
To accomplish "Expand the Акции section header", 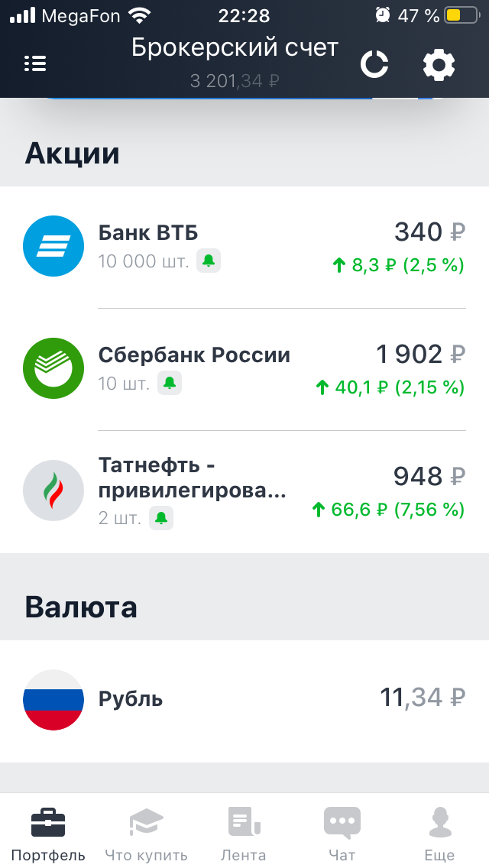I will 73,153.
